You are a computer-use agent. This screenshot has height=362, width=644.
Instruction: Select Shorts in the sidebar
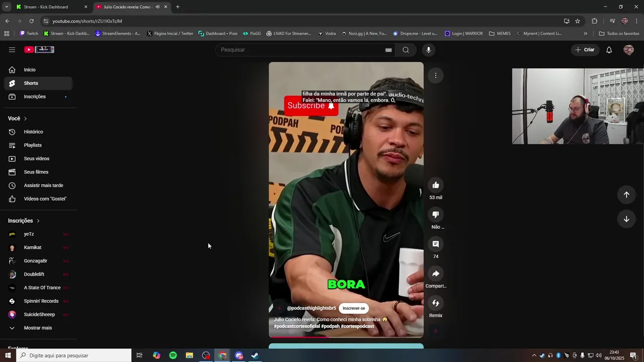click(38, 83)
